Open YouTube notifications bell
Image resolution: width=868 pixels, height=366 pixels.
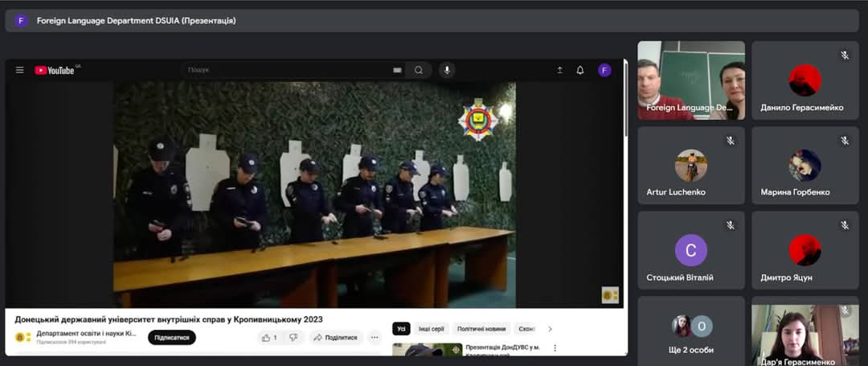(580, 70)
